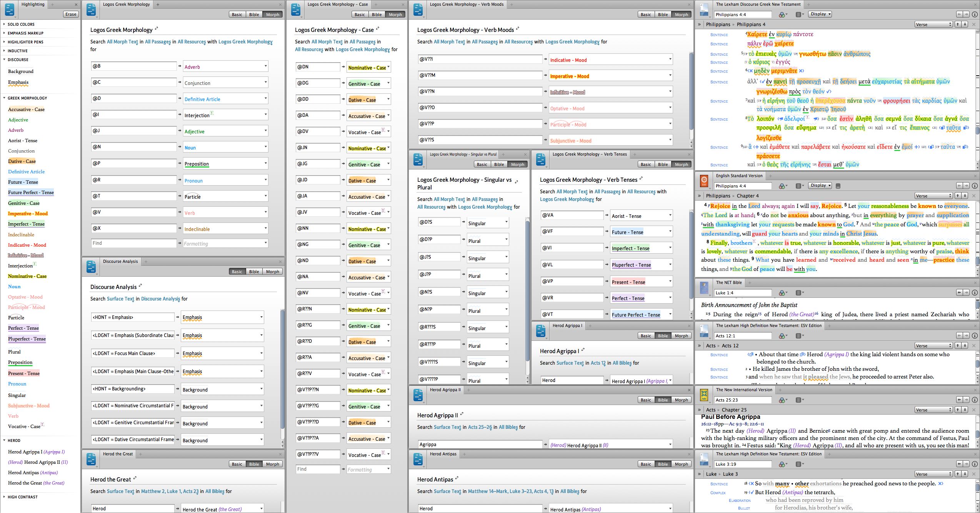
Task: Open panel menu icon of Herod the Great filter
Action: click(92, 459)
